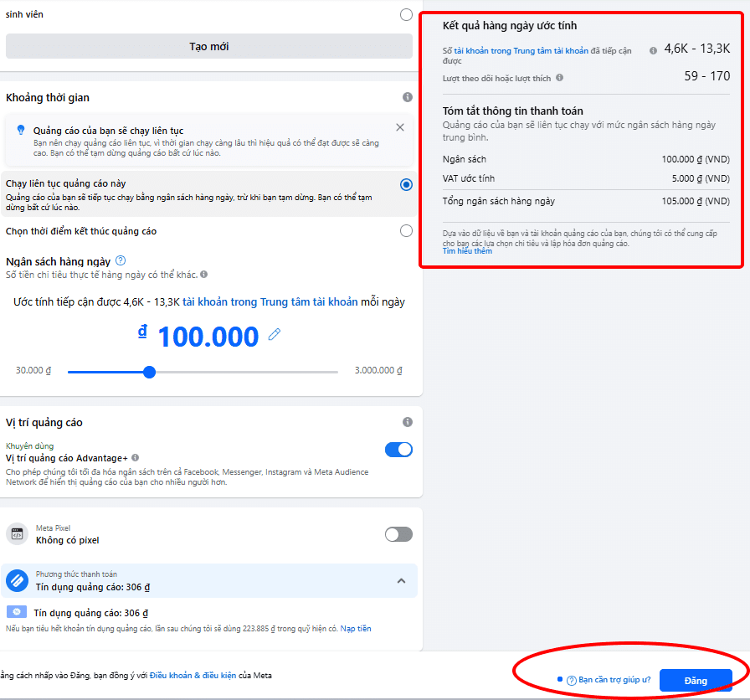Open Điều khoản & điều kiện link

pos(193,675)
